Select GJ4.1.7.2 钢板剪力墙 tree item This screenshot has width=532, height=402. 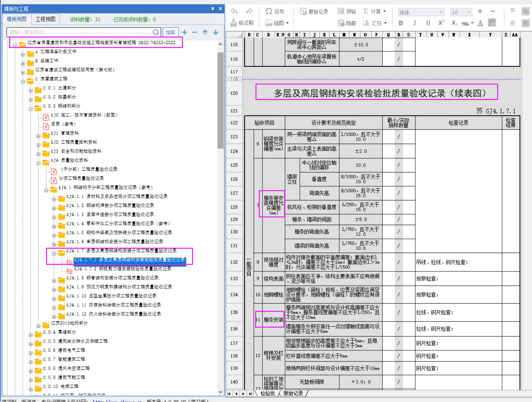(123, 269)
